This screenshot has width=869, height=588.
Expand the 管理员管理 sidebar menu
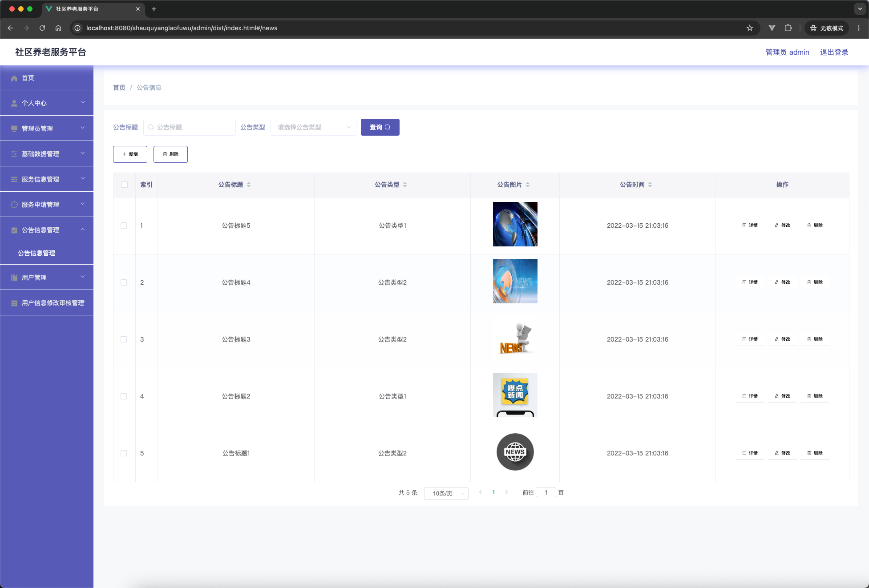(47, 129)
